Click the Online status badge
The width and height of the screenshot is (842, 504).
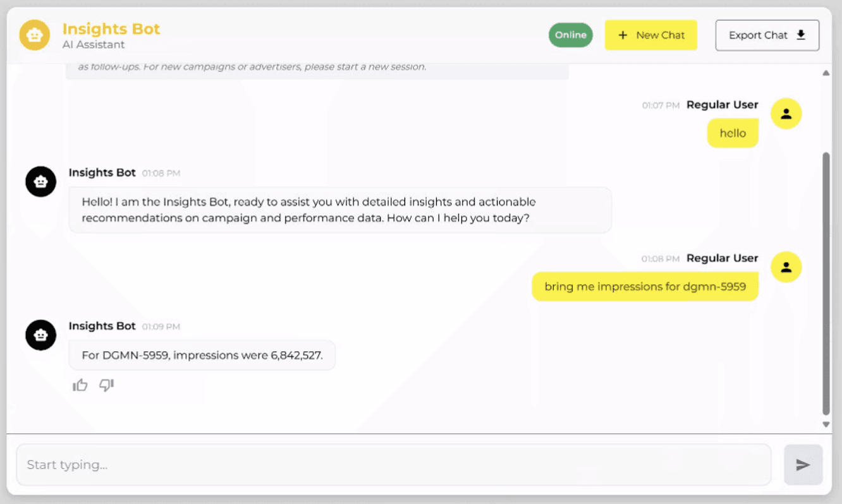tap(570, 35)
